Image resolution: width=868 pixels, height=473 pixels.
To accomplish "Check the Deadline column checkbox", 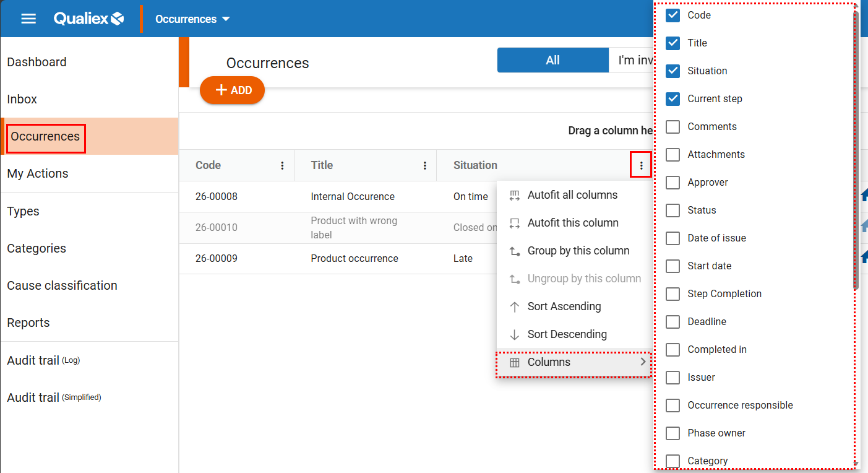I will coord(672,322).
